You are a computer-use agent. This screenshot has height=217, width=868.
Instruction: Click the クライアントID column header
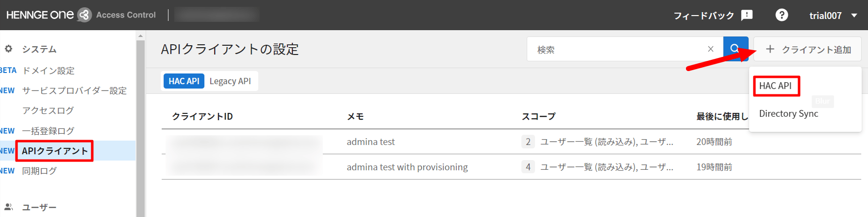202,116
